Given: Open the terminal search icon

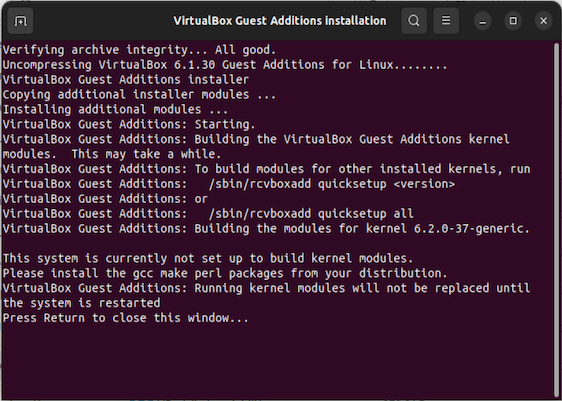Looking at the screenshot, I should [x=414, y=21].
